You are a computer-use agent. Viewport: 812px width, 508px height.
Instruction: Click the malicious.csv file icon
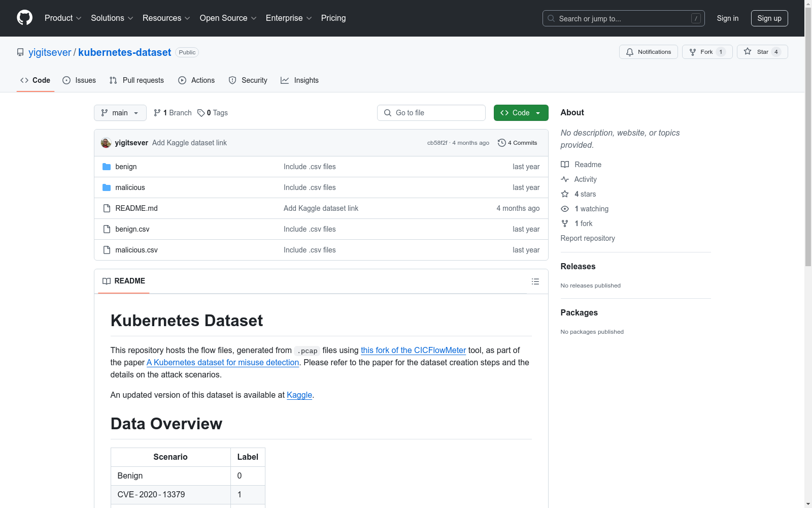[x=107, y=250]
